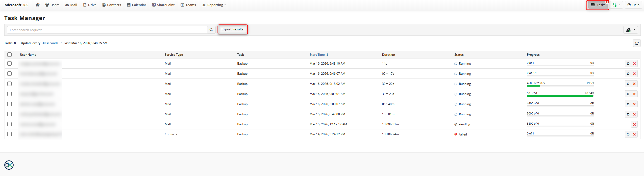Expand the 30 seconds update interval dropdown
644x176 pixels.
pos(52,43)
